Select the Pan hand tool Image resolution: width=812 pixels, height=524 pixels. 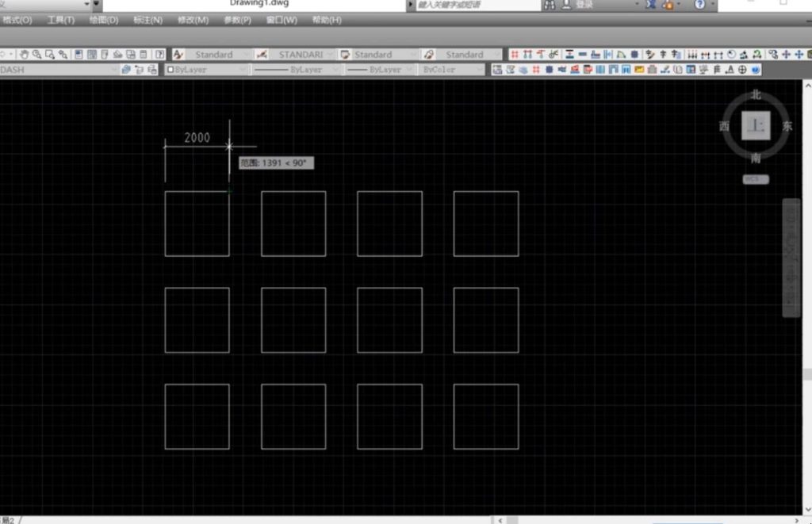click(x=24, y=55)
